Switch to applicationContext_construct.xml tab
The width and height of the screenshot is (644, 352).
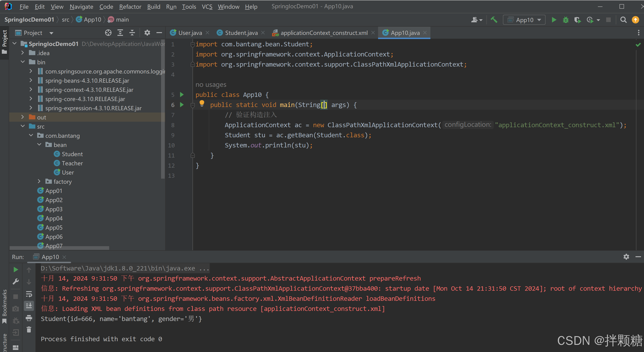point(324,33)
